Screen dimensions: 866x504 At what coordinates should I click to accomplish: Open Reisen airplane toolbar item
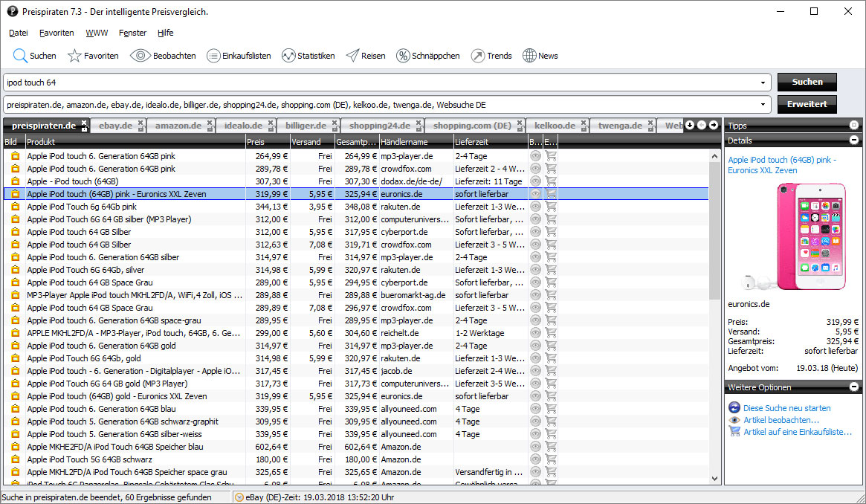pyautogui.click(x=352, y=56)
